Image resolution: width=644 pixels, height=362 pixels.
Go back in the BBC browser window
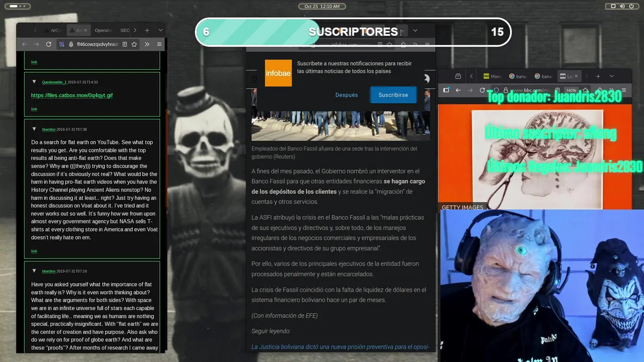[x=458, y=90]
